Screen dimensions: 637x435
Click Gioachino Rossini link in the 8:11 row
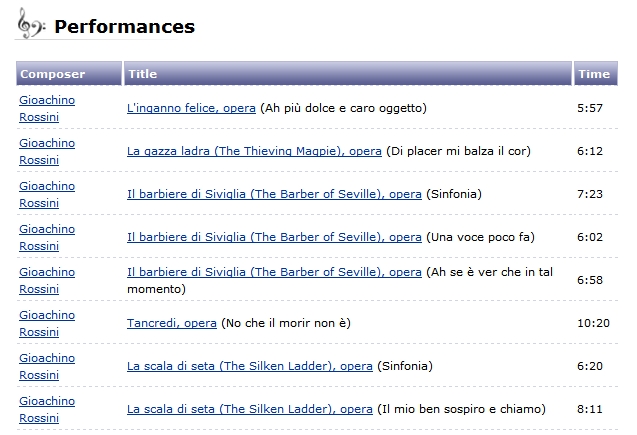tap(47, 410)
